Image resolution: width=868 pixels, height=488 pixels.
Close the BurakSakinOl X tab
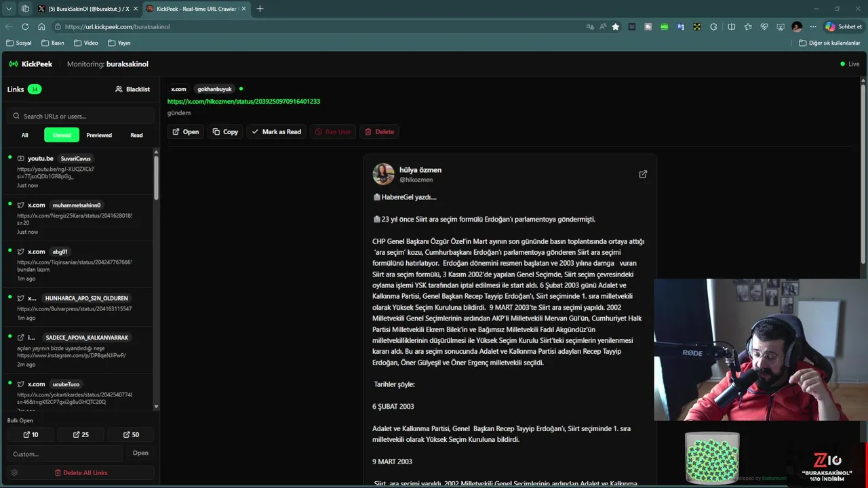[x=134, y=9]
